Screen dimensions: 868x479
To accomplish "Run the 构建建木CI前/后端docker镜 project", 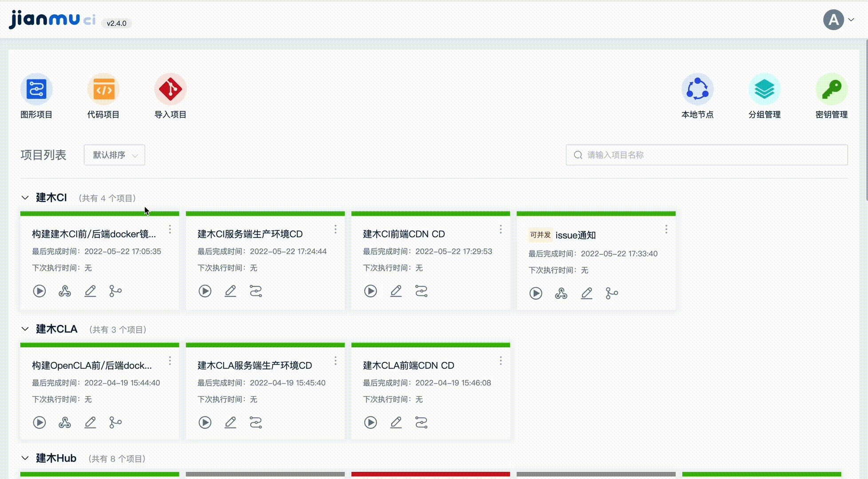I will point(39,291).
